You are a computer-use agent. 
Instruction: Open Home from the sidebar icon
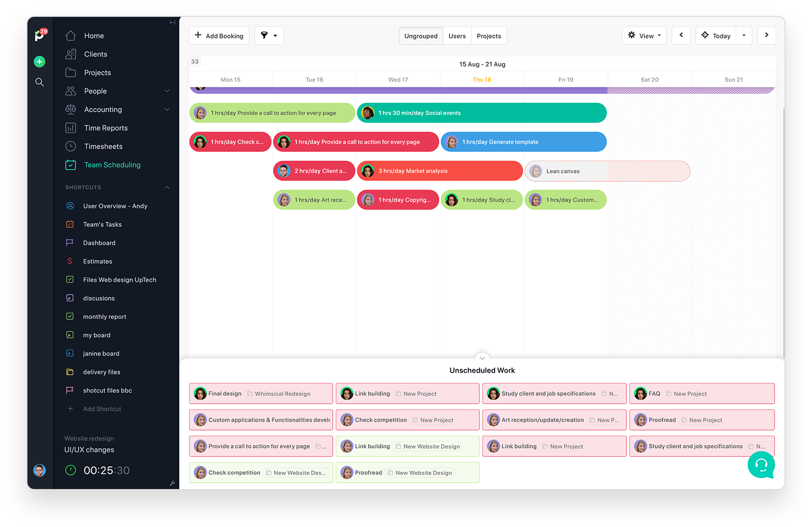tap(71, 35)
